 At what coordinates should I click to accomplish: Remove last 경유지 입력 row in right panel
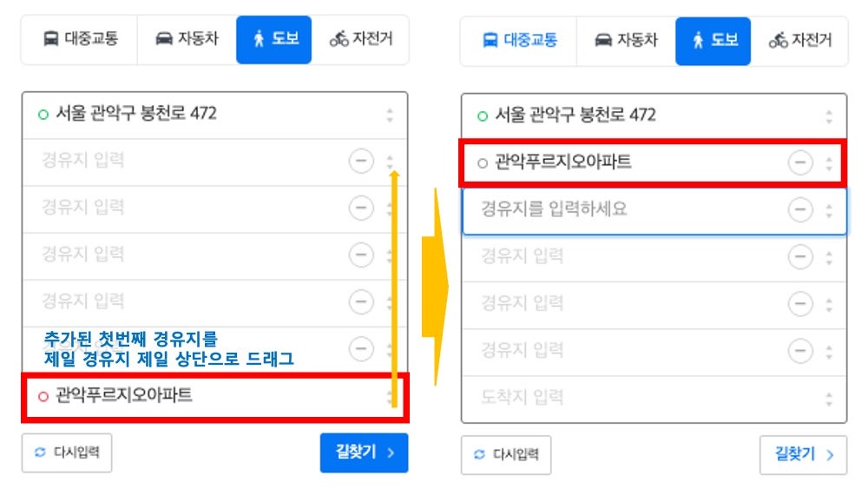coord(800,351)
